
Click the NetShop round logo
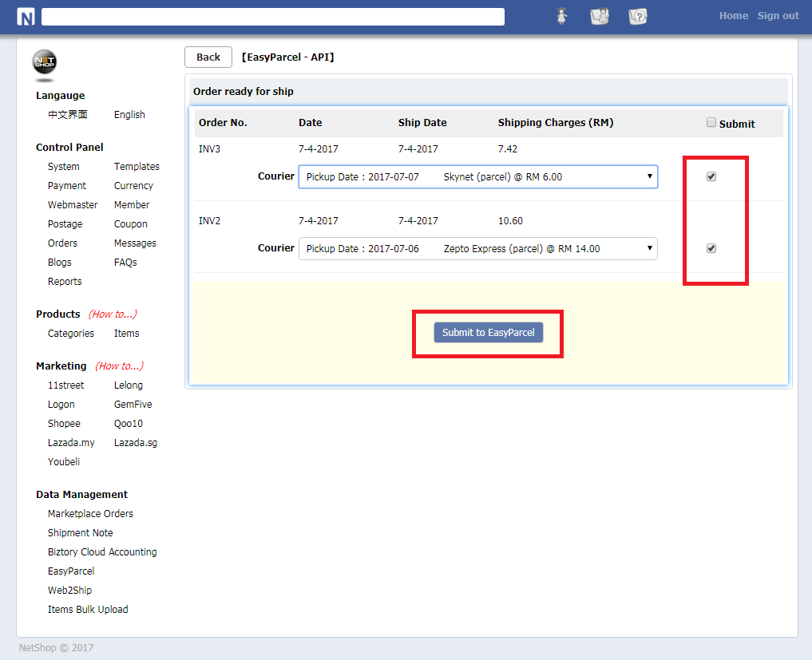[45, 62]
